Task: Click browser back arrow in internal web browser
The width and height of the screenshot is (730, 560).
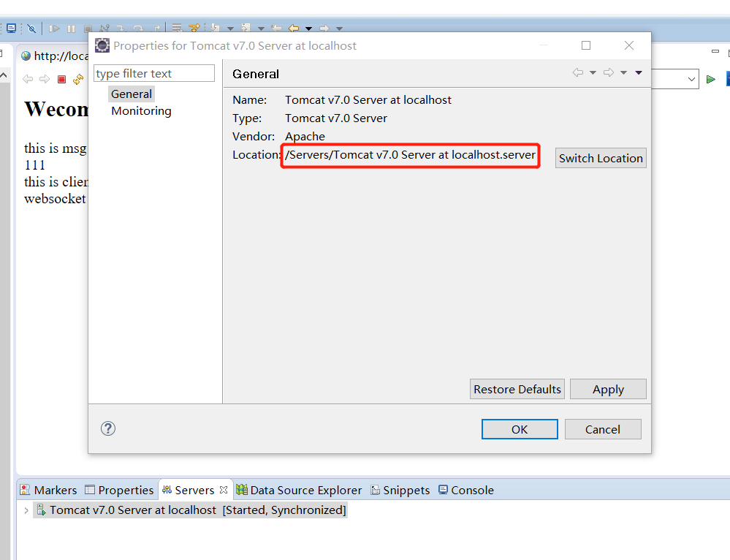Action: coord(28,79)
